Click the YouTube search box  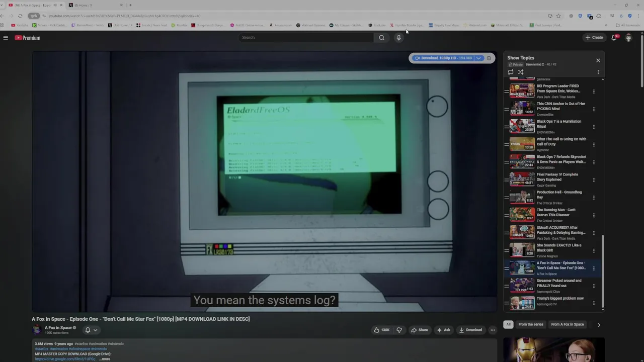coord(306,37)
